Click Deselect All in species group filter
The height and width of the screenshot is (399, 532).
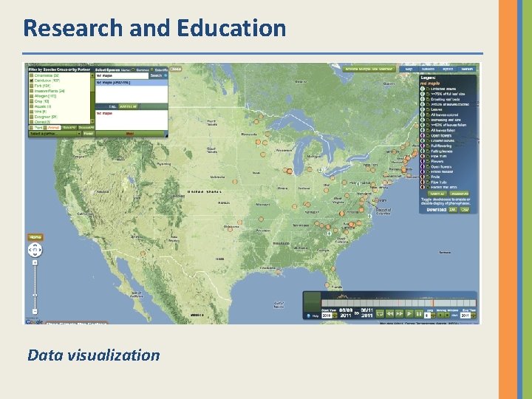(86, 128)
